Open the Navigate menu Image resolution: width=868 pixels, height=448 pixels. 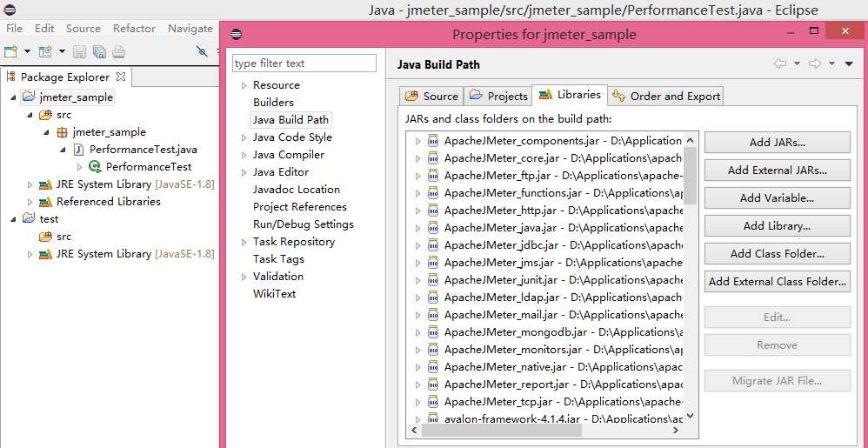[x=190, y=28]
